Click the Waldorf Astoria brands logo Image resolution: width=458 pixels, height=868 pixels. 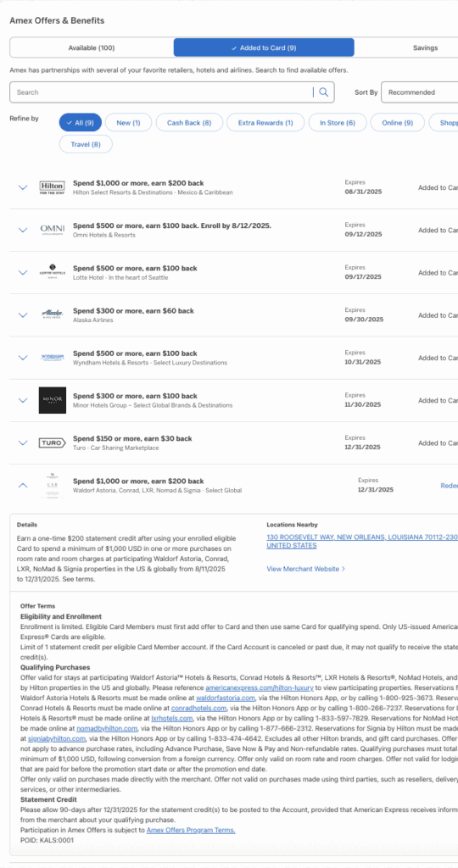coord(52,485)
